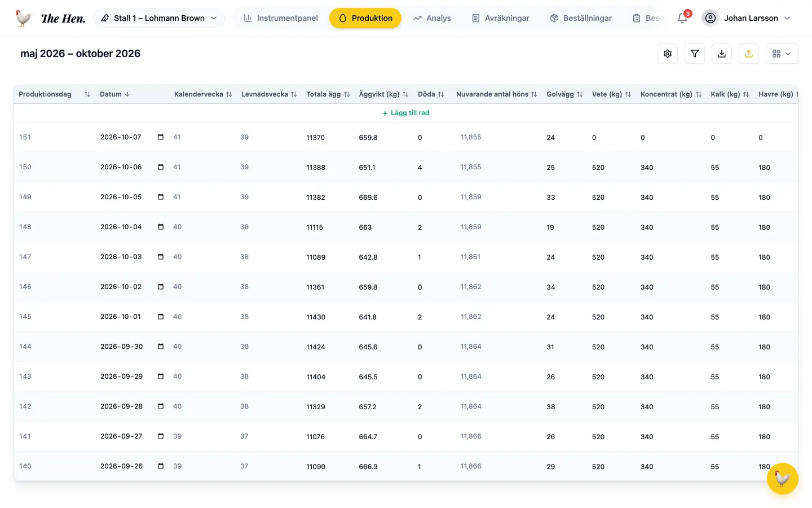This screenshot has width=812, height=508.
Task: Sort by Döda column
Action: 441,94
